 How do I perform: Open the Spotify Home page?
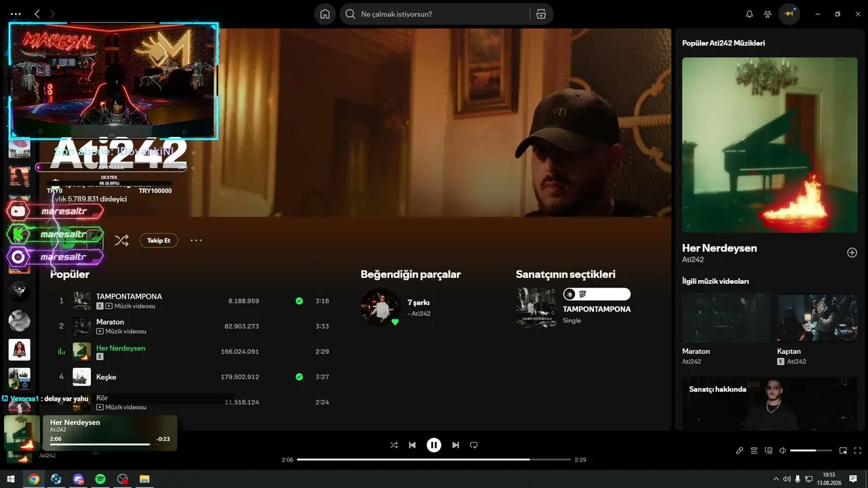(325, 14)
